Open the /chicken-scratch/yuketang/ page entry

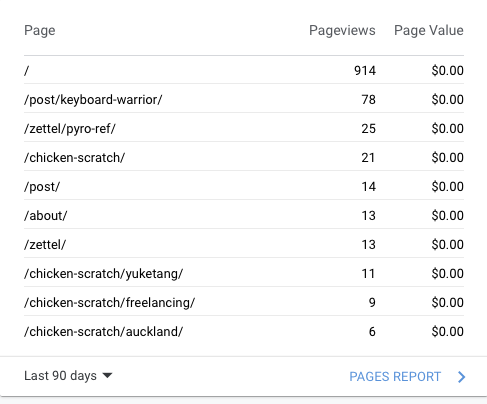coord(244,273)
